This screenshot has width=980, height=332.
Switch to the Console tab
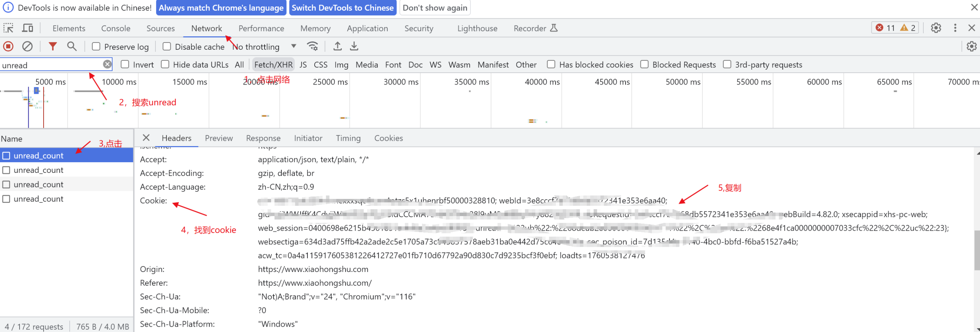click(x=116, y=28)
